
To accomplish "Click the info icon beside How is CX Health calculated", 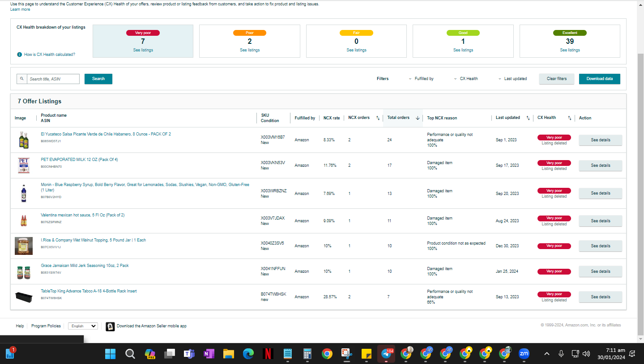I will pyautogui.click(x=19, y=55).
